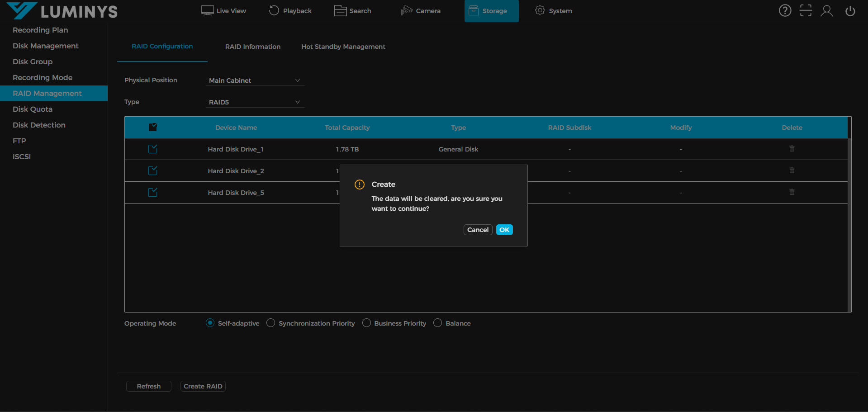
Task: Cancel the Create dialog
Action: 478,230
